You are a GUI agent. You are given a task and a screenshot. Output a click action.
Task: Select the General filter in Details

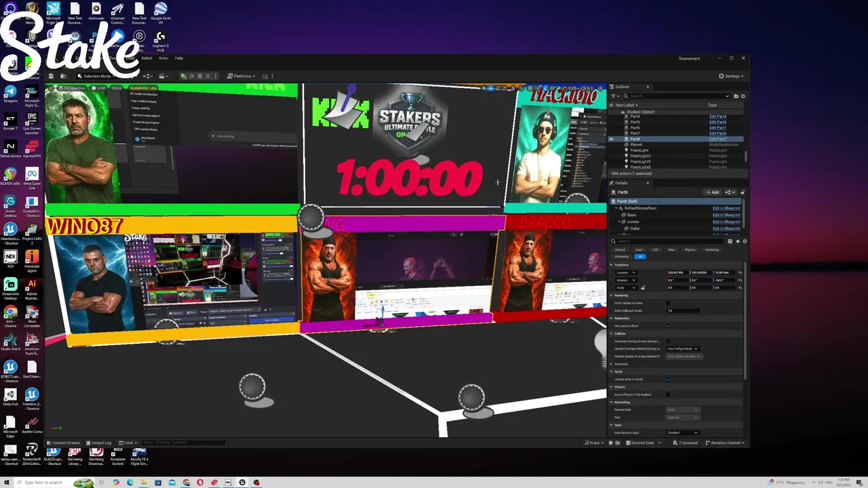(x=620, y=249)
